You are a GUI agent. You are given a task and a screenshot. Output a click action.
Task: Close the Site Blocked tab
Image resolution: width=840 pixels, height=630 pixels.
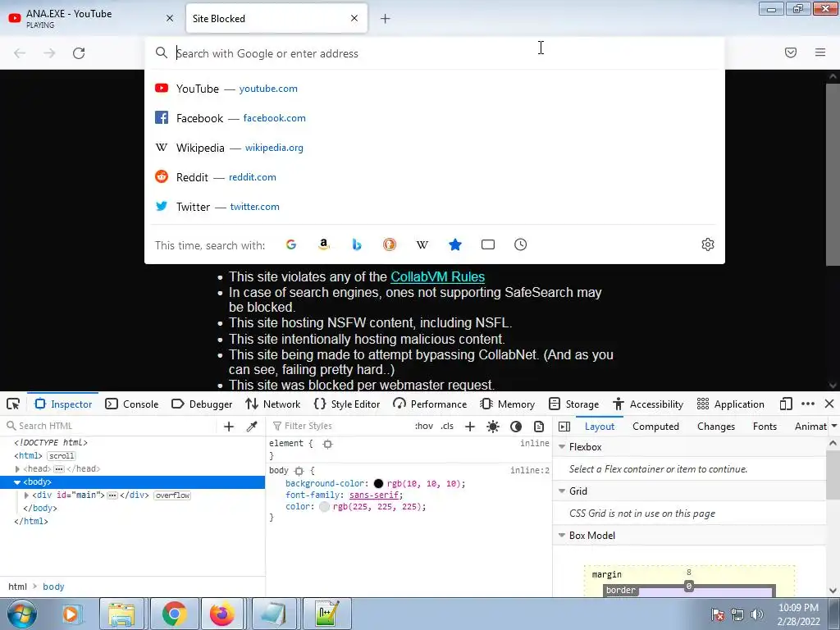354,18
